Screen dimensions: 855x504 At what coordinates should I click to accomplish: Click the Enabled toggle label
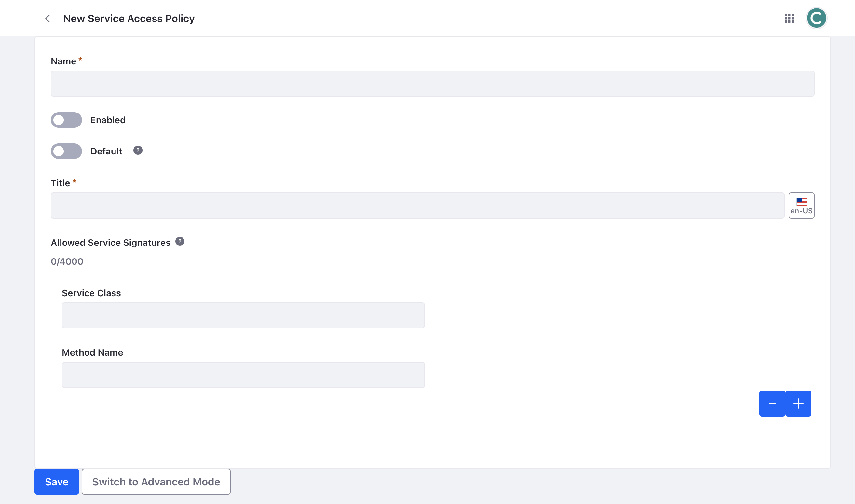(108, 120)
